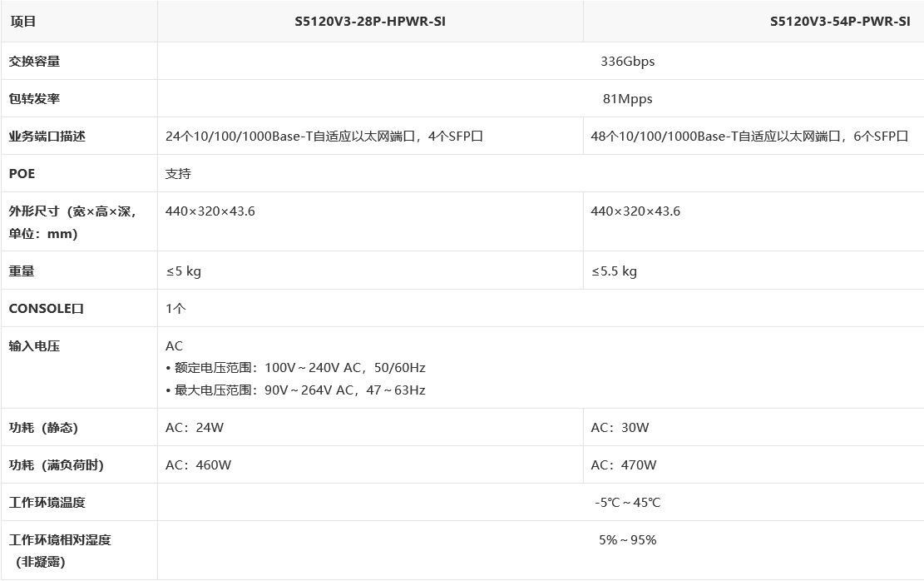Click the S5120V3-54P-PWR-SI column header
This screenshot has width=924, height=581.
840,22
